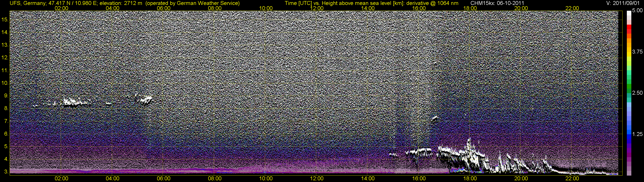Click the height axis label '11.'

tap(5, 70)
